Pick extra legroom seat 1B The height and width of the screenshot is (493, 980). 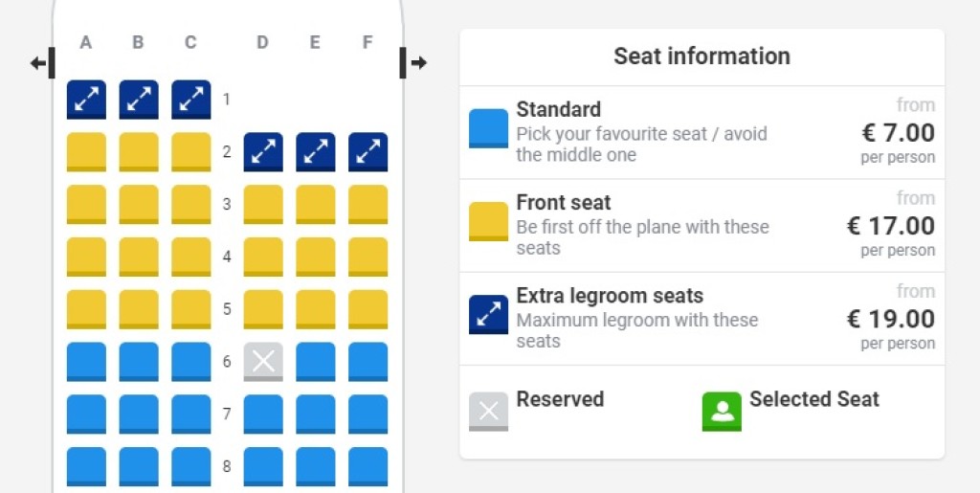(x=139, y=100)
